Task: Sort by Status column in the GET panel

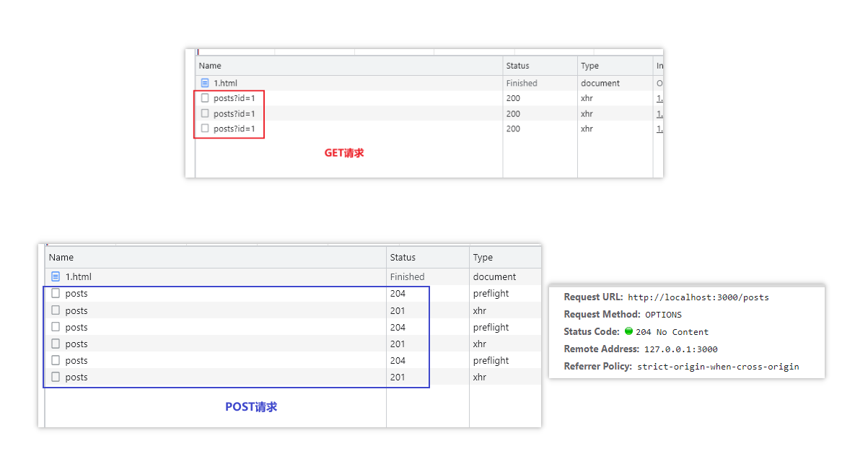Action: pos(540,66)
